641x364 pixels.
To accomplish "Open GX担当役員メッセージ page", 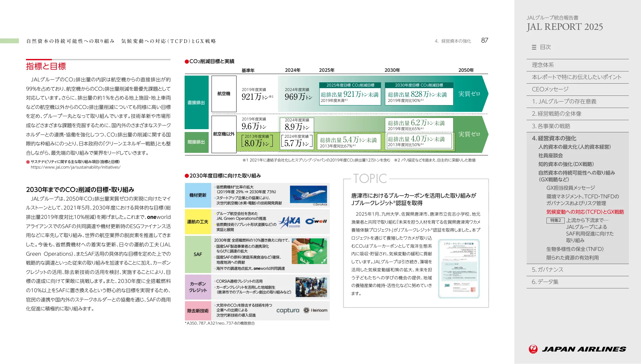I will tap(570, 188).
